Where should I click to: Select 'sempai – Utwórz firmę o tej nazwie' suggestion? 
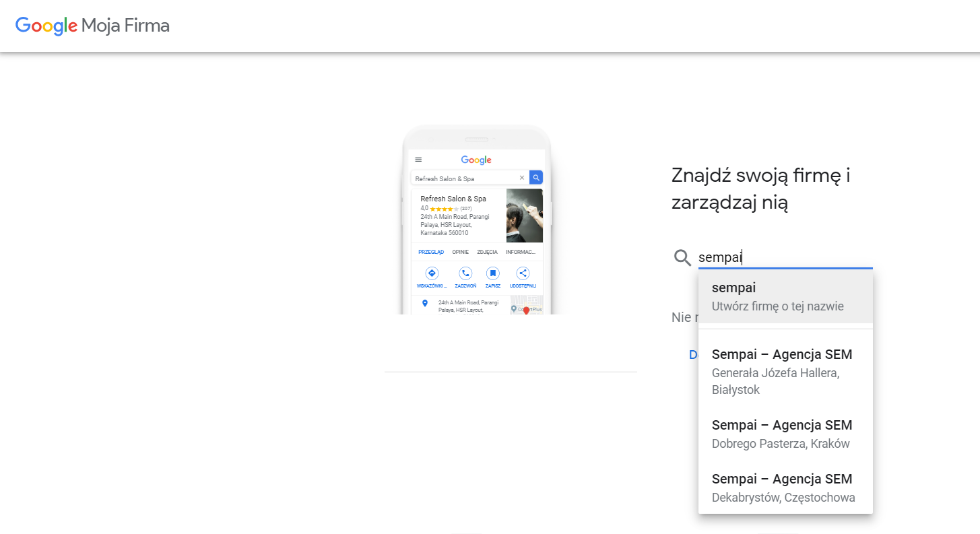(x=785, y=296)
